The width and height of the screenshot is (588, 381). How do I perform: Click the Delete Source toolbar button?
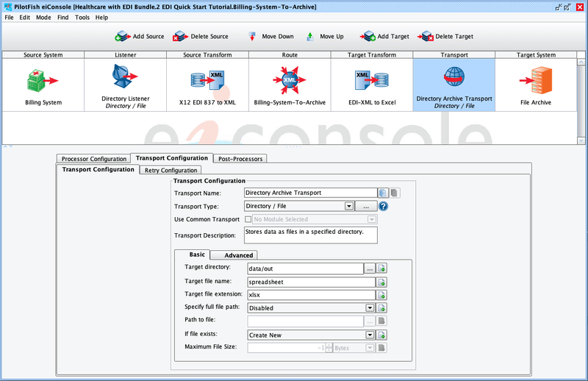(201, 37)
